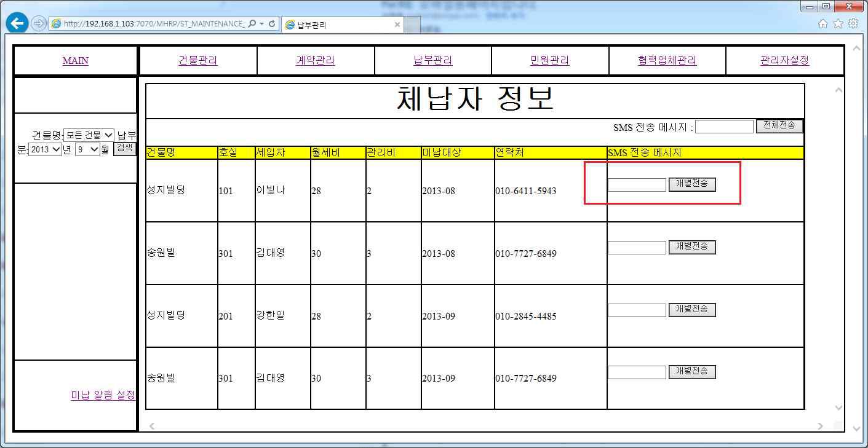Viewport: 868px width, 448px height.
Task: Click the page scrollbar down arrow
Action: pyautogui.click(x=856, y=429)
